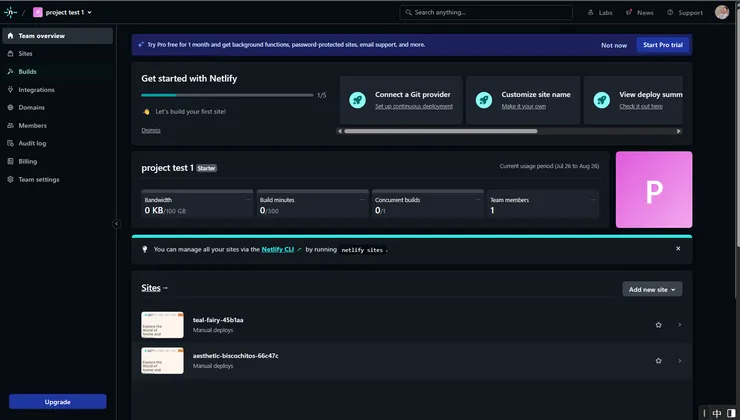Click the Starter plan badge
This screenshot has height=420, width=740.
[x=207, y=168]
